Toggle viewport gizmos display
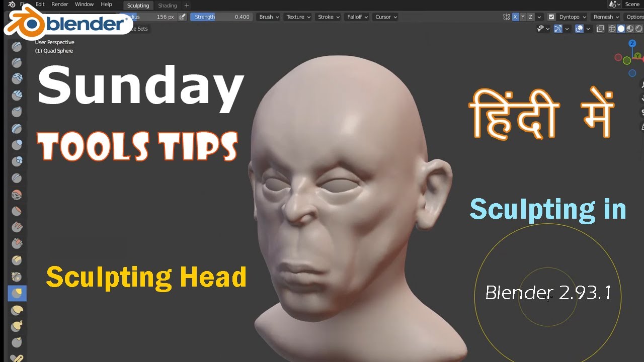This screenshot has height=362, width=644. pos(557,29)
